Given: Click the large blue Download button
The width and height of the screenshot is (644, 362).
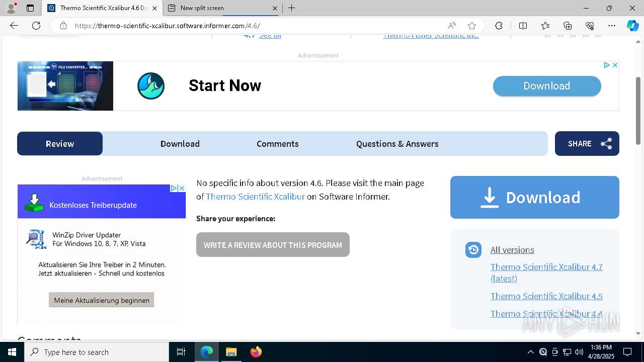Looking at the screenshot, I should pyautogui.click(x=535, y=197).
